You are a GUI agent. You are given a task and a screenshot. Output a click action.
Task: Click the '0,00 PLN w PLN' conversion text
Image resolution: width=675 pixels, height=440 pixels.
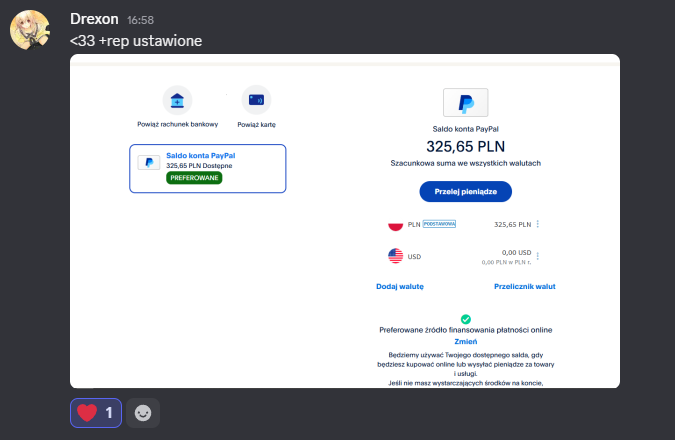click(506, 262)
